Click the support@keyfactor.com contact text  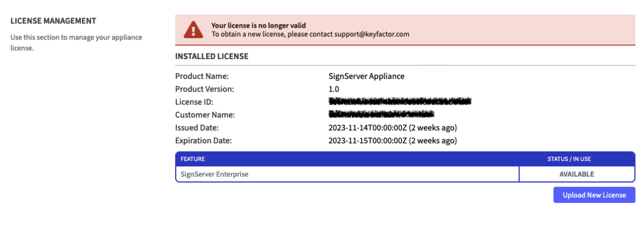371,34
